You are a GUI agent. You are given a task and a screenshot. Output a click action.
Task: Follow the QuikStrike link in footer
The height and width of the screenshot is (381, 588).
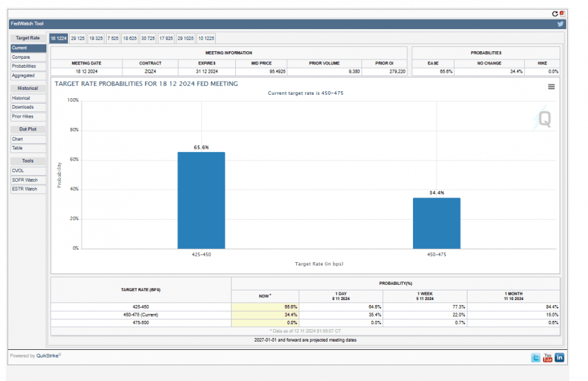pos(47,356)
